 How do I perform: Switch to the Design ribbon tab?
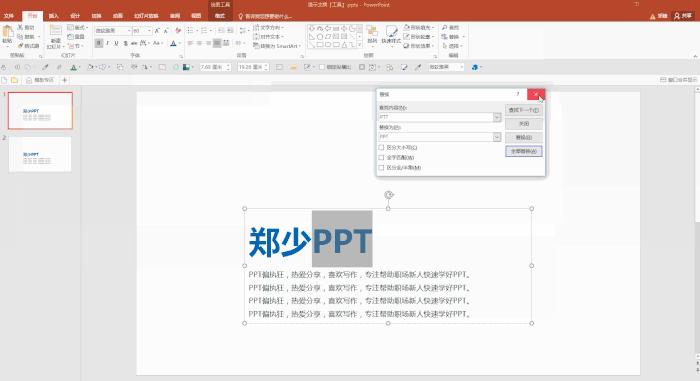pyautogui.click(x=75, y=16)
